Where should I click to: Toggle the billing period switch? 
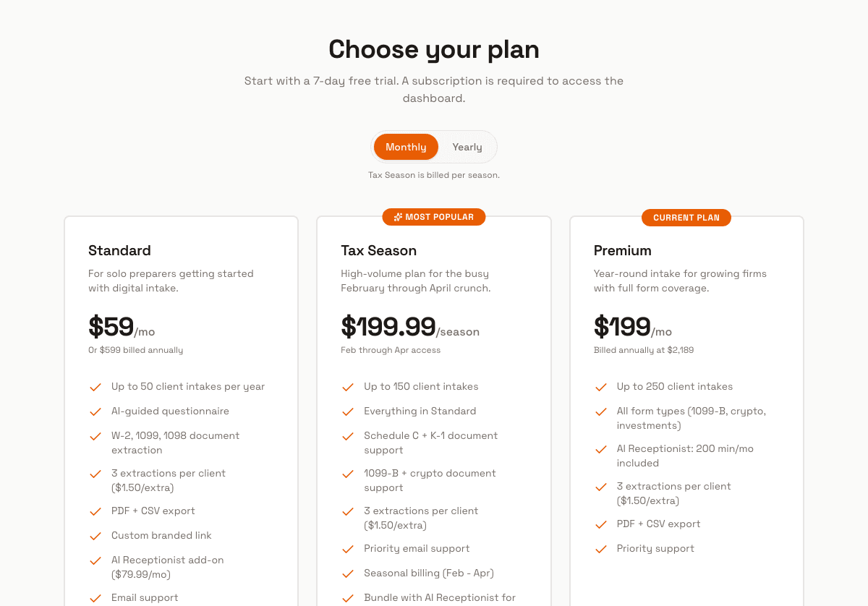point(434,146)
